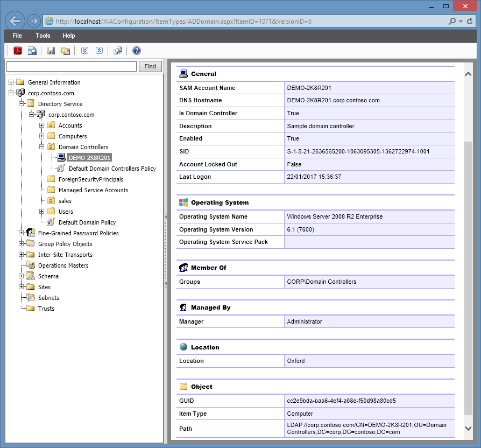
Task: Collapse all tree nodes with double-up chevron icon
Action: 99,50
